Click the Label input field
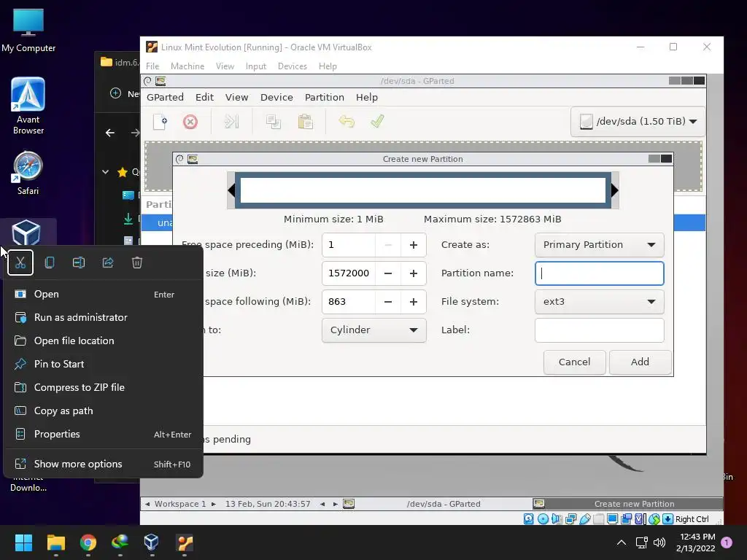The width and height of the screenshot is (747, 560). point(600,330)
